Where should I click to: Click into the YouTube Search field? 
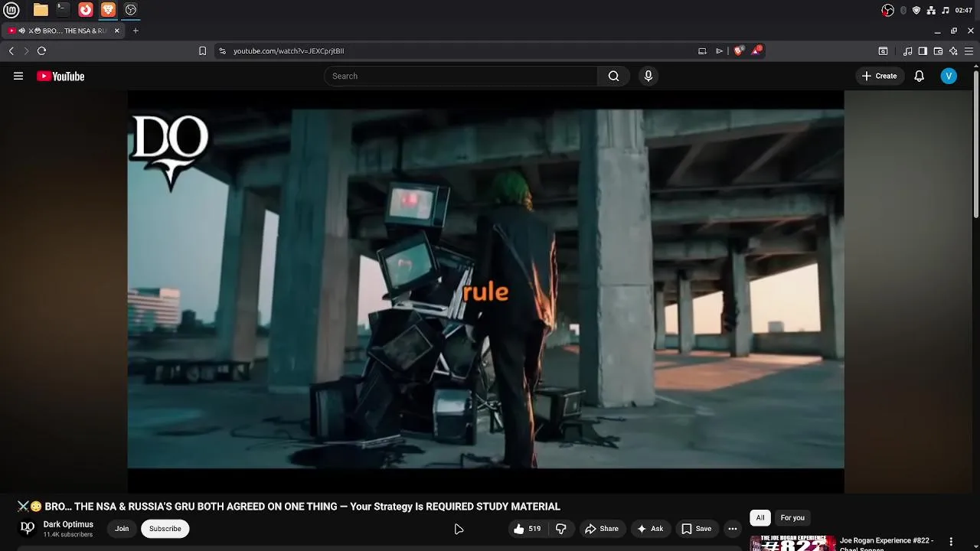point(461,76)
